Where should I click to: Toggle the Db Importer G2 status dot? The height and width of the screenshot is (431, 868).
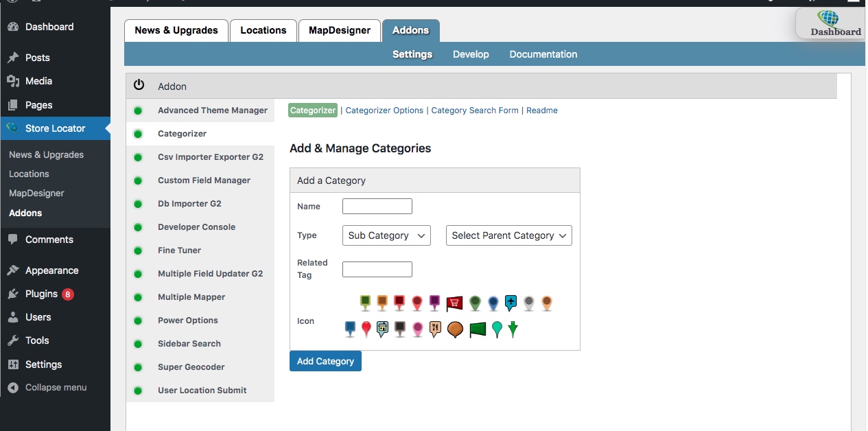[138, 204]
